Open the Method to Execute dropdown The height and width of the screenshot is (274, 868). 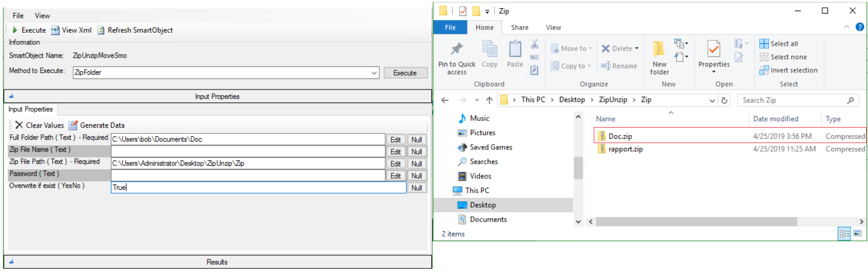374,73
